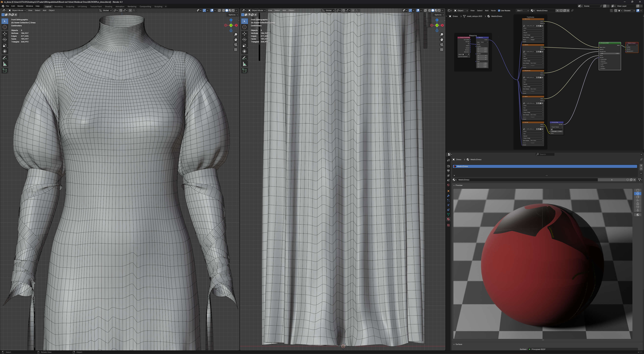This screenshot has width=644, height=354.
Task: Open the Tool properties tab
Action: tap(448, 160)
